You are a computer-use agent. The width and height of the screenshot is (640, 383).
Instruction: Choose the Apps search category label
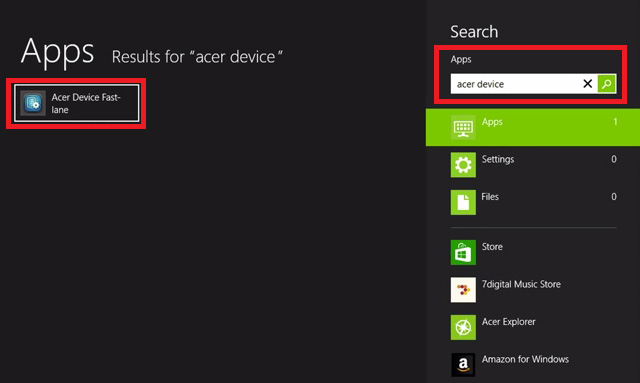click(492, 122)
